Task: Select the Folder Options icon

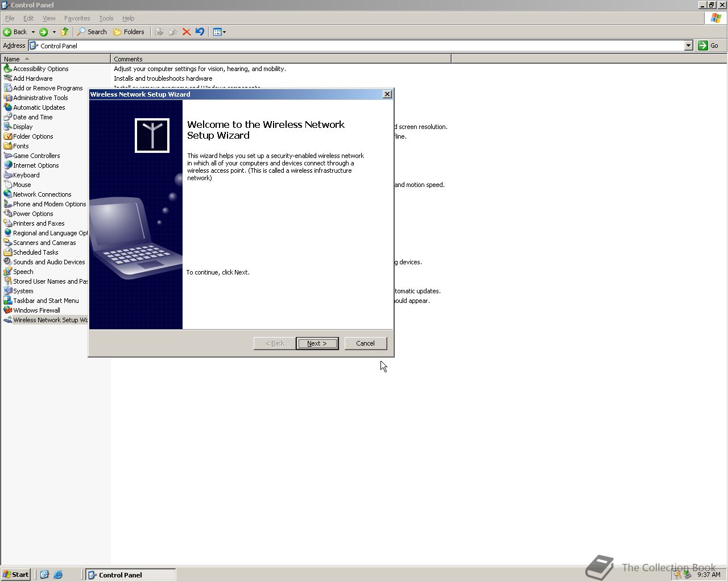Action: pyautogui.click(x=8, y=136)
